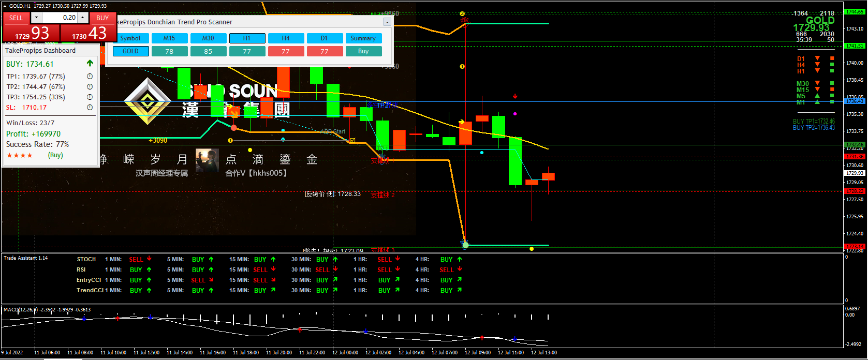868x360 pixels.
Task: Click the TrendCCI indicator row label
Action: [90, 290]
